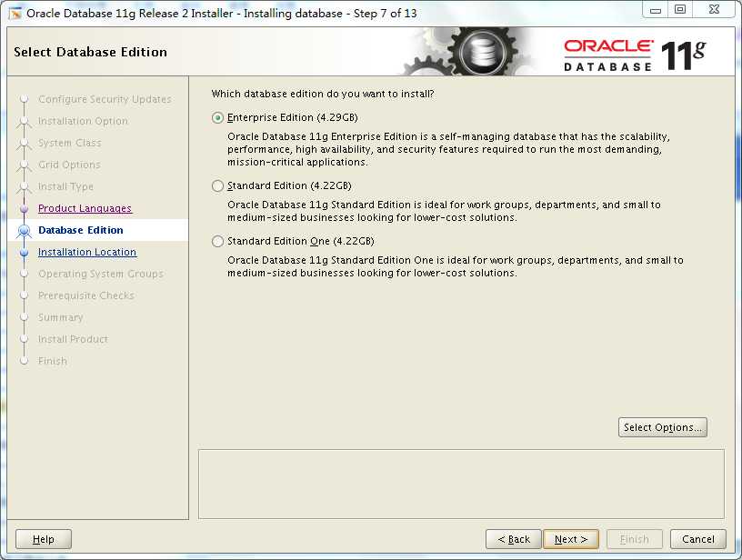Choose Standard Edition One radio button
742x560 pixels.
pyautogui.click(x=217, y=241)
